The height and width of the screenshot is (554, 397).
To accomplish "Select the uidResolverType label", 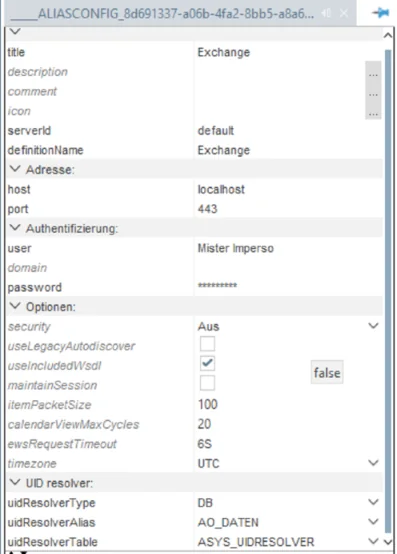I will click(x=52, y=503).
